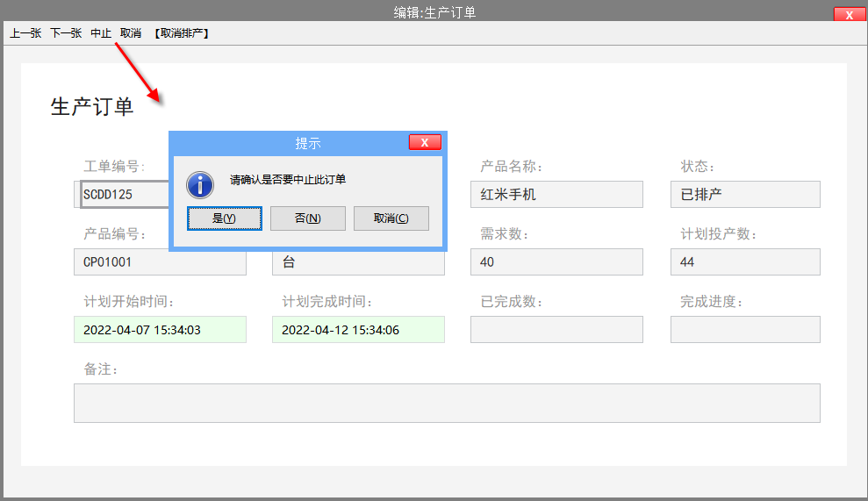Click the 计划完成时间 label
Viewport: 868px width, 501px height.
(326, 302)
